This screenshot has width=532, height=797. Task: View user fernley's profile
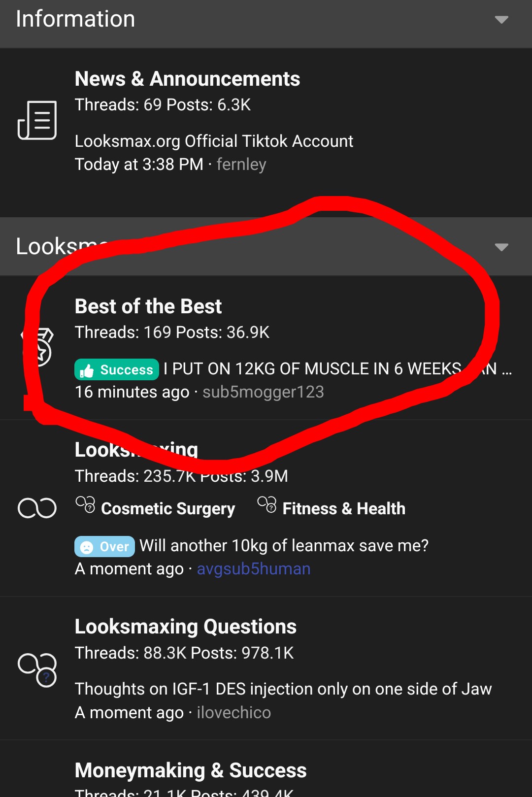click(241, 165)
